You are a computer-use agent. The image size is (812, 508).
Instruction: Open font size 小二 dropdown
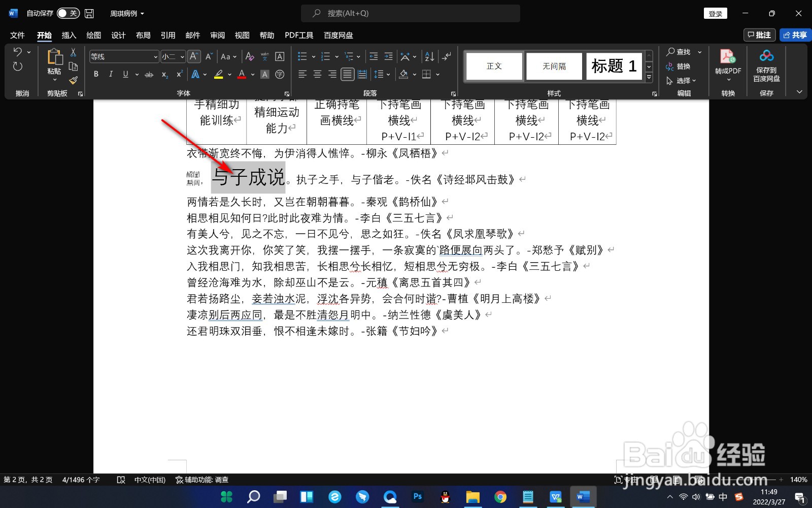[182, 56]
